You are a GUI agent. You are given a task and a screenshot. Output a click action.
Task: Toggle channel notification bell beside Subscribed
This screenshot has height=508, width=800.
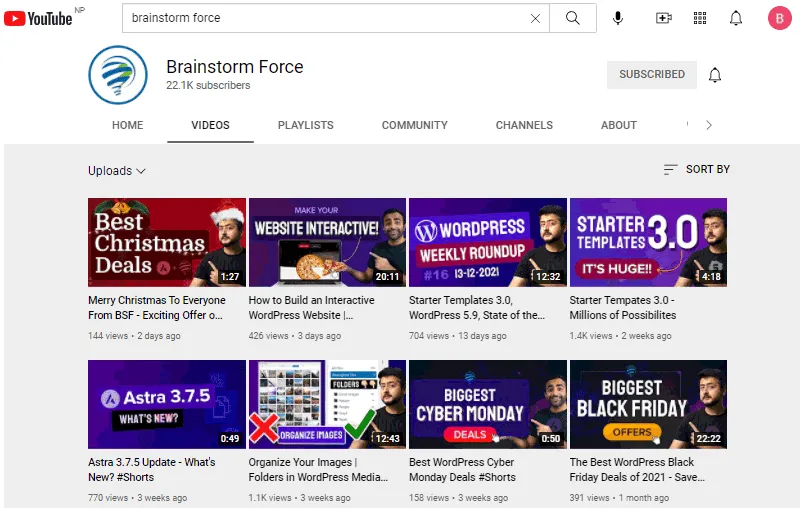(715, 75)
